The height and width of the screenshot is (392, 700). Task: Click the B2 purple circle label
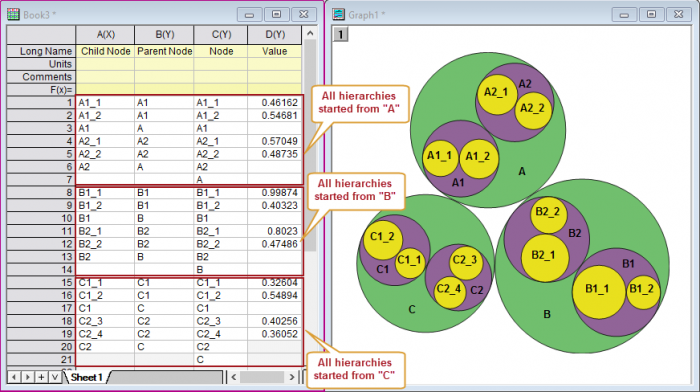[x=575, y=233]
